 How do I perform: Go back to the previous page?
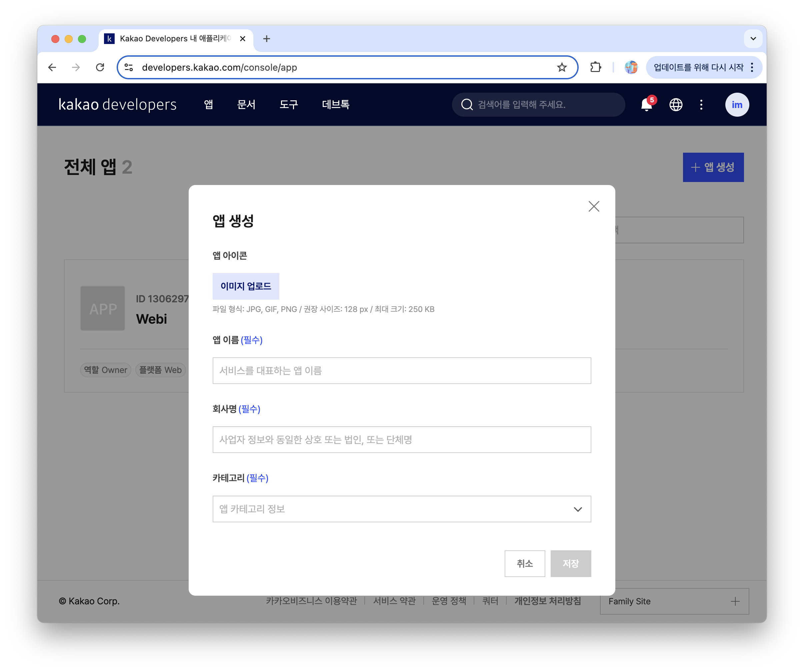point(52,67)
